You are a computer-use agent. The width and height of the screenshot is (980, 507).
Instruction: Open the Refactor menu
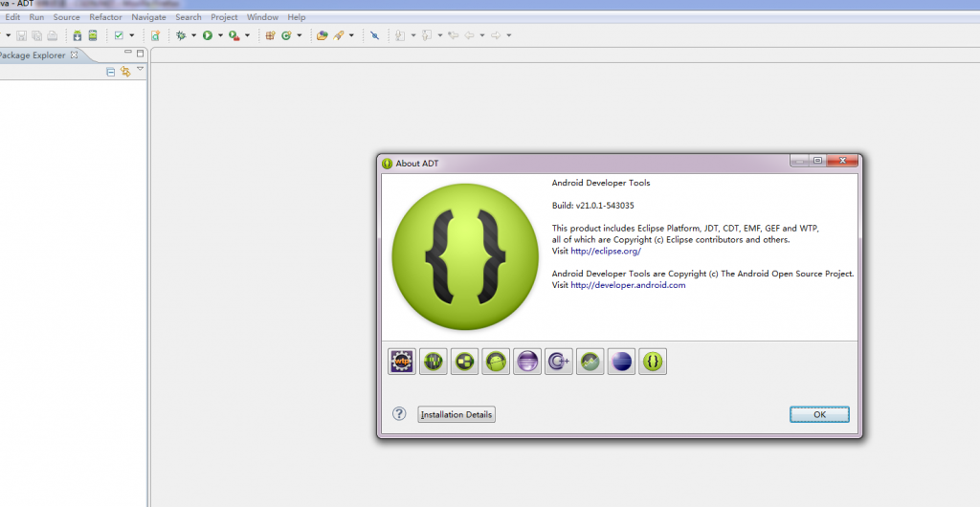pos(105,17)
